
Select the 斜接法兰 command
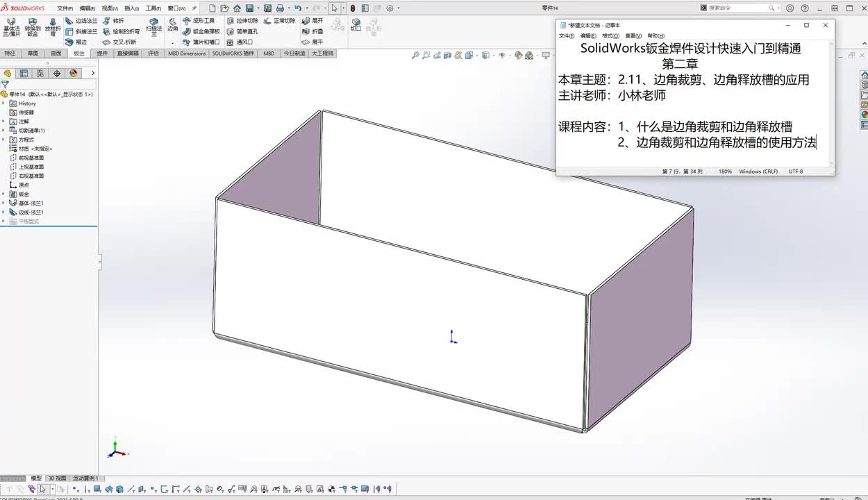[x=81, y=31]
